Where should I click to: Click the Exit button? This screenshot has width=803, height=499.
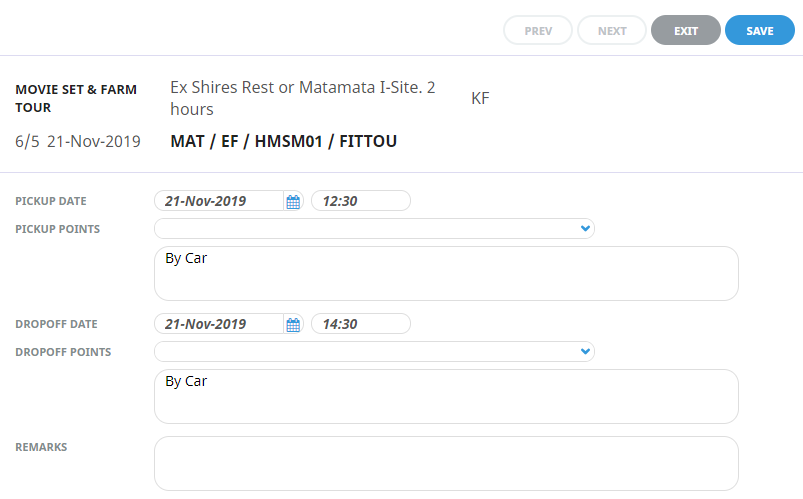pyautogui.click(x=685, y=31)
